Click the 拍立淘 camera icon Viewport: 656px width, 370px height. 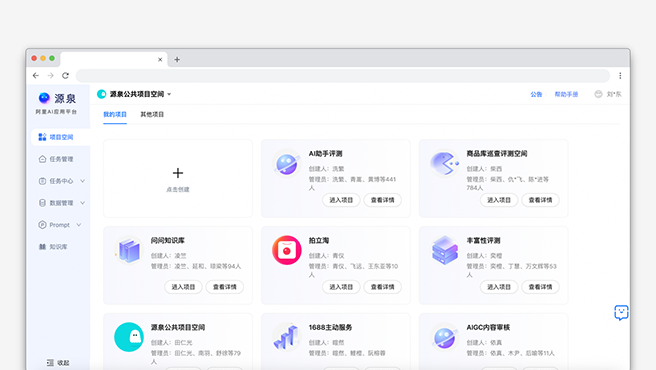coord(287,250)
